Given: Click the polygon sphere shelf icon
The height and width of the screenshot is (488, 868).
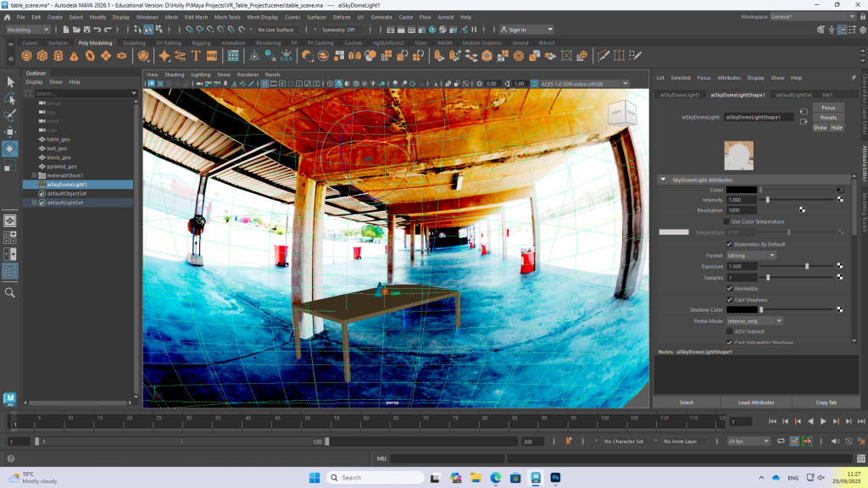Looking at the screenshot, I should tap(26, 56).
